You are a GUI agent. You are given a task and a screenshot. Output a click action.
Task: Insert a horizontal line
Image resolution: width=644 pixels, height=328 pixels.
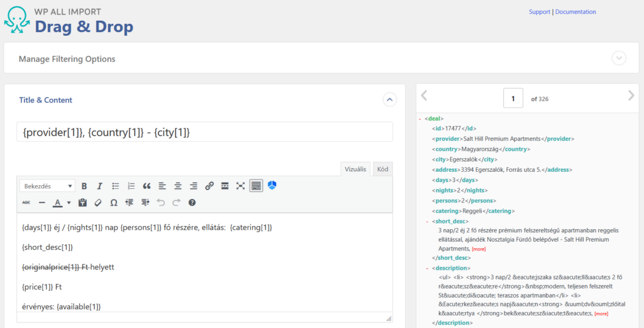point(42,203)
